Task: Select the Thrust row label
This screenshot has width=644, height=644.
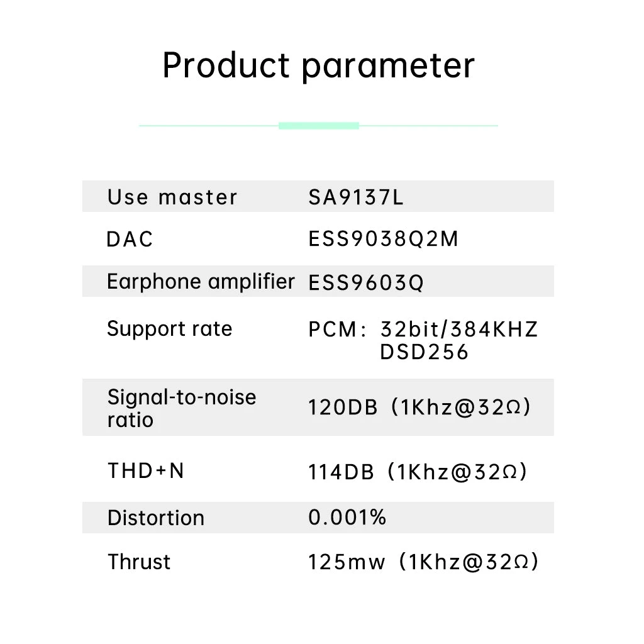Action: point(139,562)
